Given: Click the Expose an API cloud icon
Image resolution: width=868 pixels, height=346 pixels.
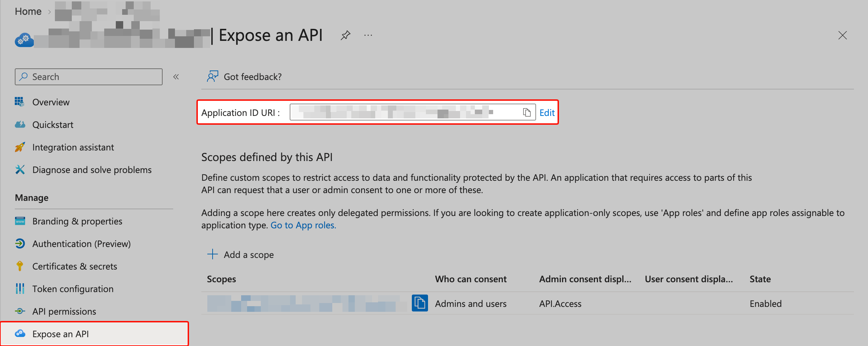Looking at the screenshot, I should tap(20, 333).
